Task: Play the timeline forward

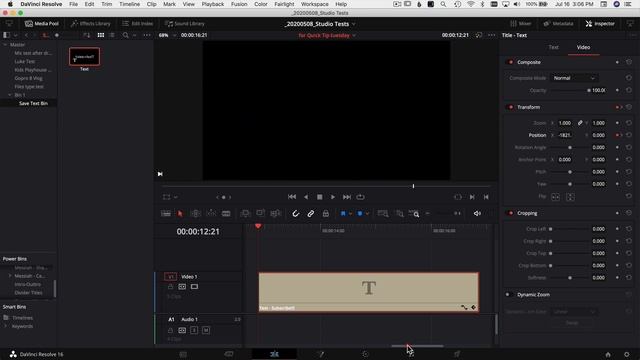Action: (333, 197)
